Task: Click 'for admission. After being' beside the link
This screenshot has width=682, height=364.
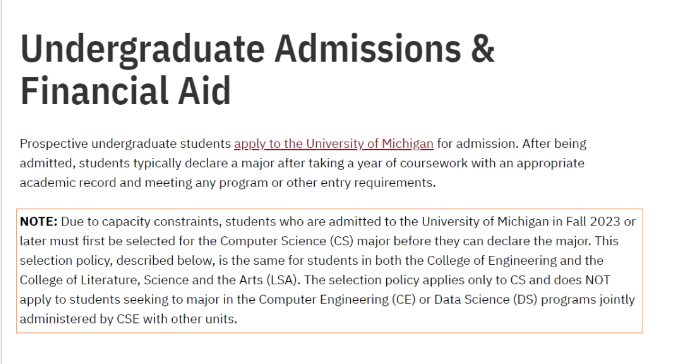Action: 512,144
